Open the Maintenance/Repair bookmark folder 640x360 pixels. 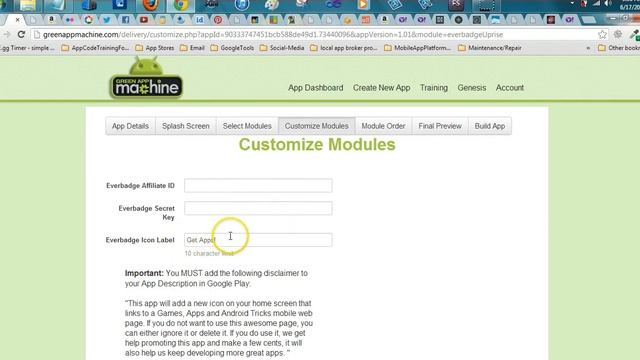tap(490, 48)
